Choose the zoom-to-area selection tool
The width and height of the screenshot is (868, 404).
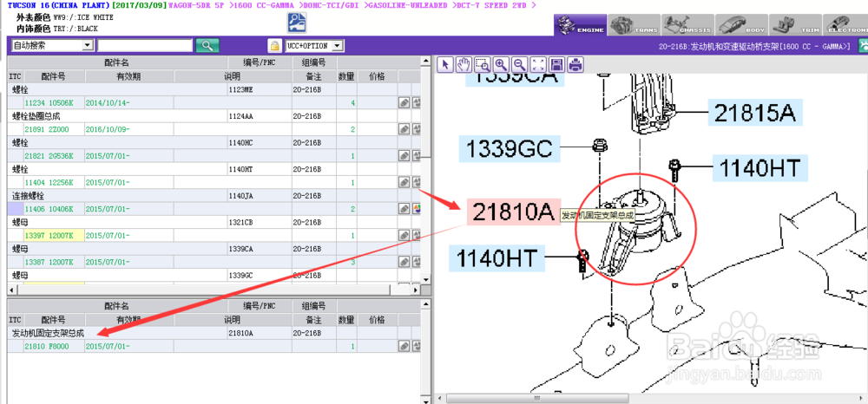coord(482,65)
